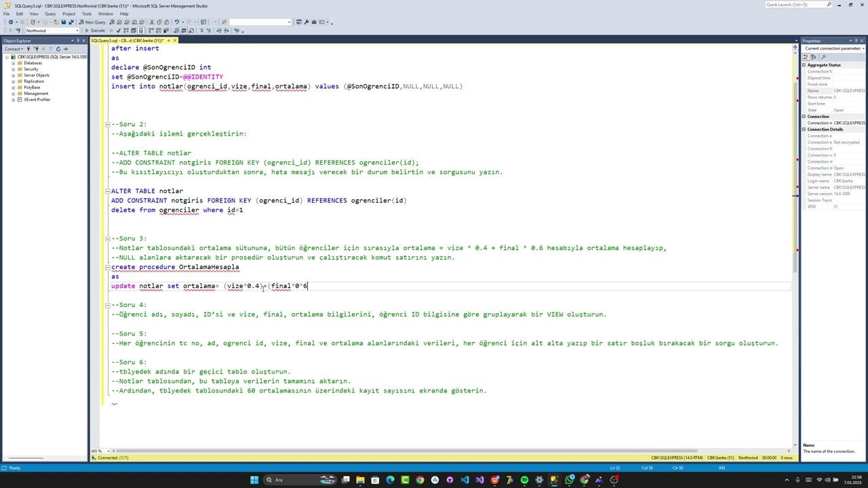Viewport: 868px width, 488px height.
Task: Collapse the Aggregate Status section
Action: [804, 65]
